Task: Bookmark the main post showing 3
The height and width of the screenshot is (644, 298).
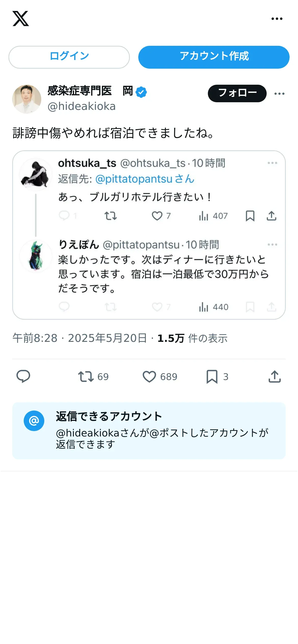Action: point(212,377)
